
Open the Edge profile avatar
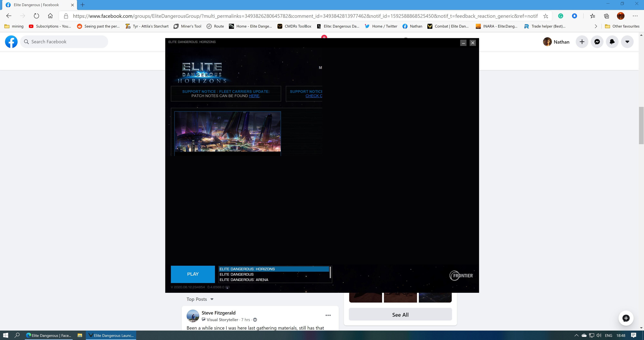point(620,16)
